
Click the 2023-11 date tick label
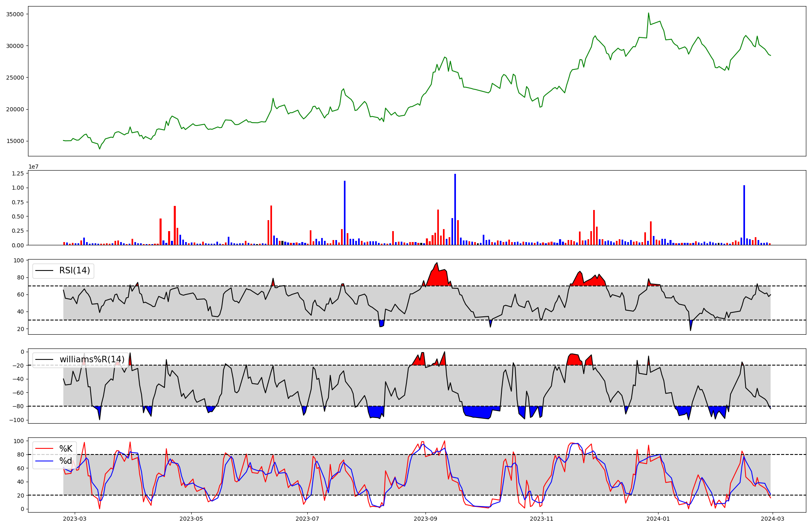[542, 519]
